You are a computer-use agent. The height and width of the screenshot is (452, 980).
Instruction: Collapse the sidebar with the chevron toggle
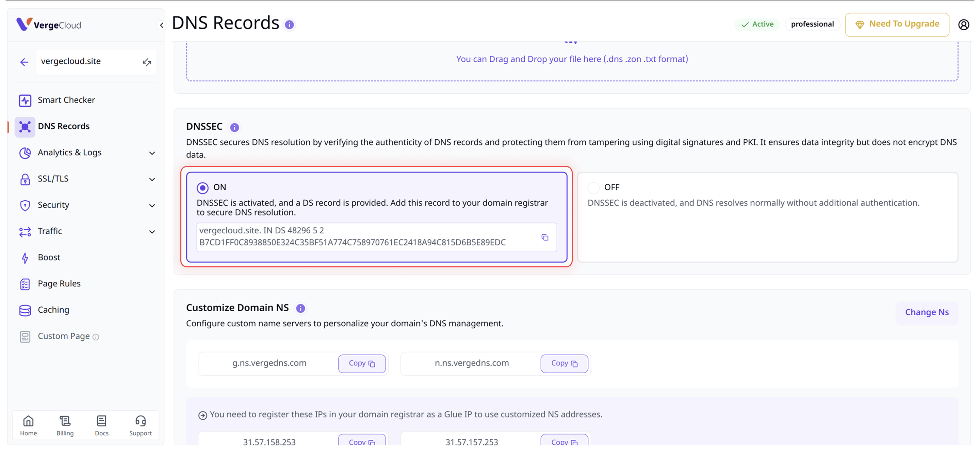point(162,25)
